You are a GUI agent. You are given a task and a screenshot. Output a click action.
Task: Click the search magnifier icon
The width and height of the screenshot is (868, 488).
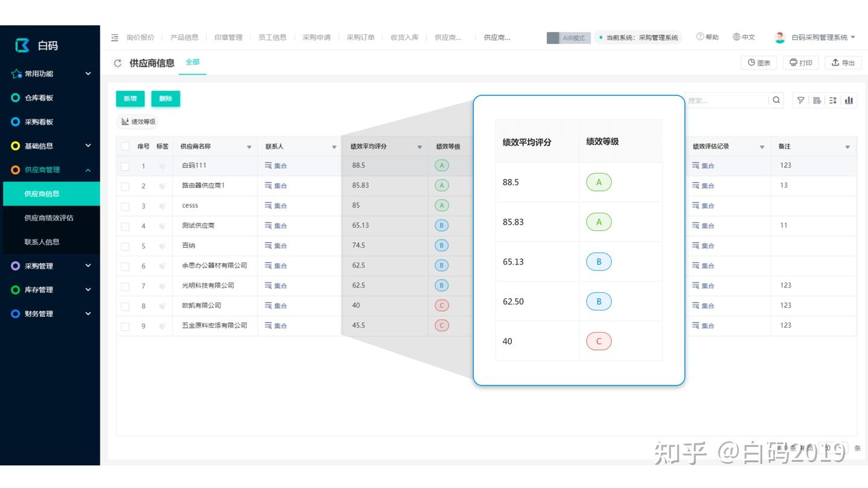(776, 100)
